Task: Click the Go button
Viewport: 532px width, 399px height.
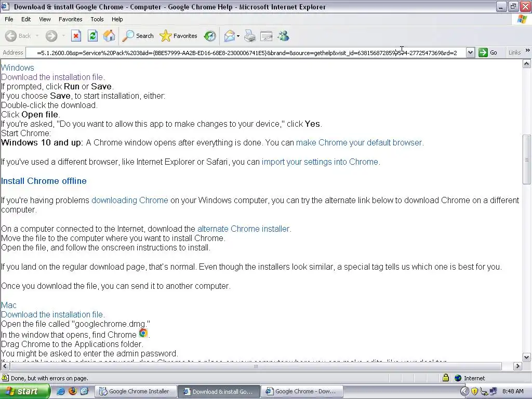Action: click(488, 52)
